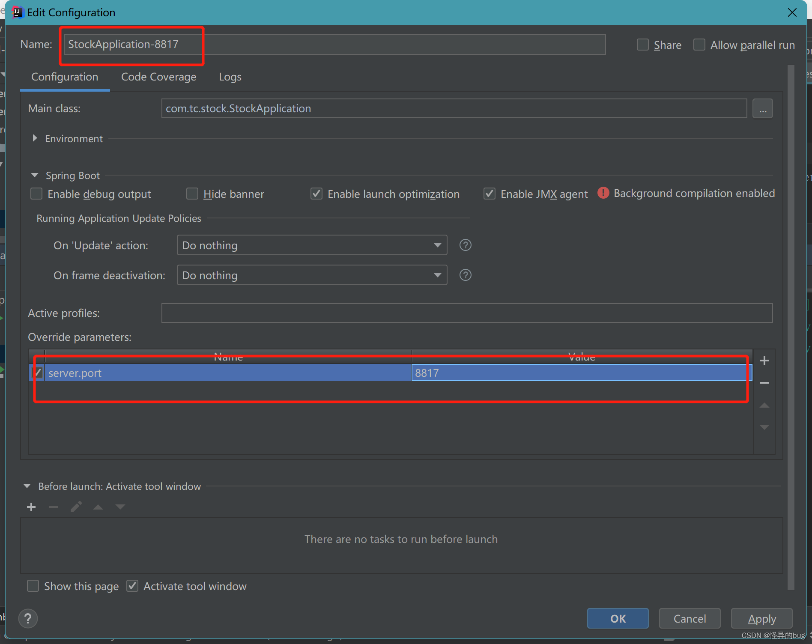Image resolution: width=812 pixels, height=644 pixels.
Task: Close the Edit Configuration dialog
Action: click(792, 12)
